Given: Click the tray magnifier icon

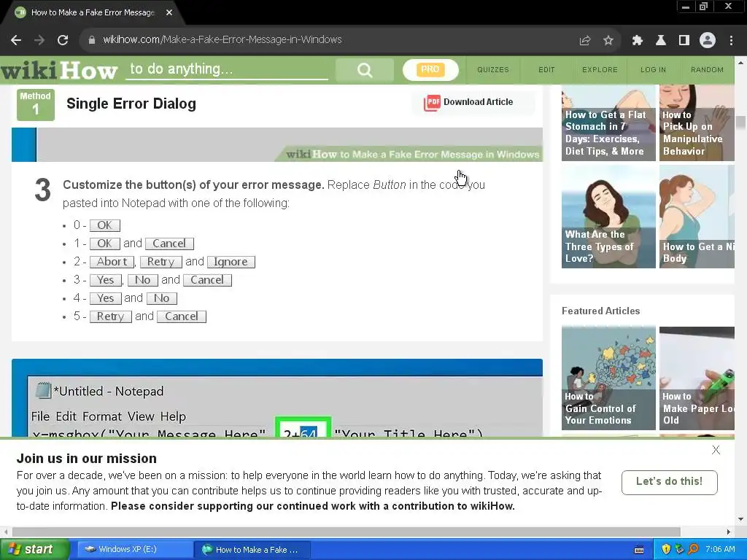Looking at the screenshot, I should pos(693,550).
